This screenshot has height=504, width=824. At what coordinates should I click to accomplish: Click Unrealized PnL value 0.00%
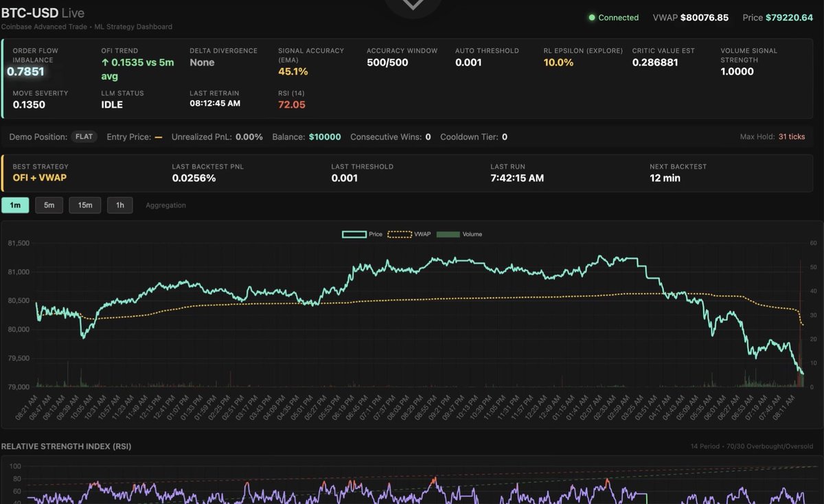(x=249, y=137)
